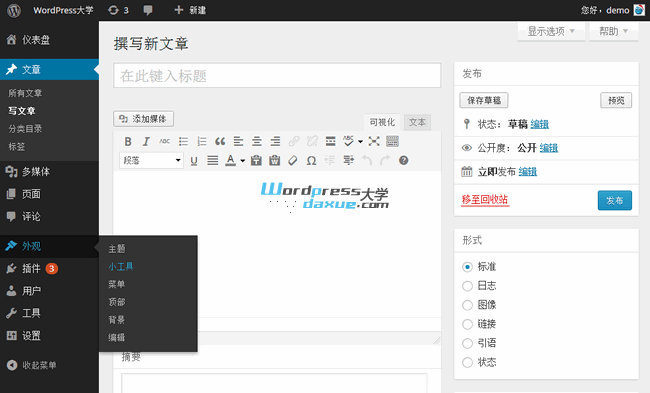Insert a blockquote
This screenshot has width=650, height=393.
click(220, 141)
